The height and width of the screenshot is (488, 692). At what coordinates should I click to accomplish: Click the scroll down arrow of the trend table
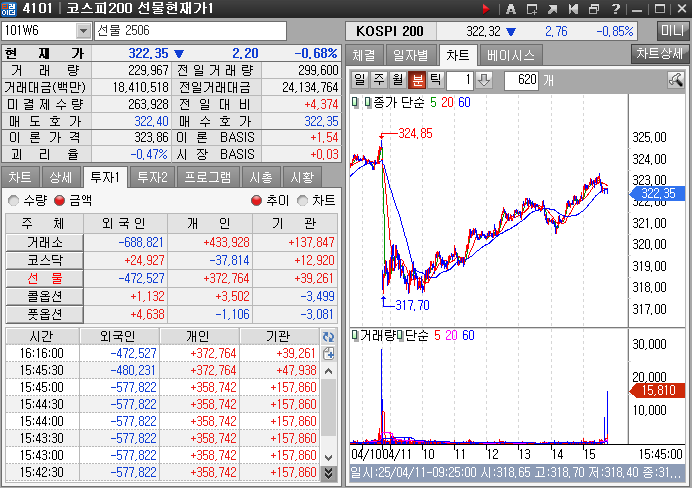(x=328, y=457)
